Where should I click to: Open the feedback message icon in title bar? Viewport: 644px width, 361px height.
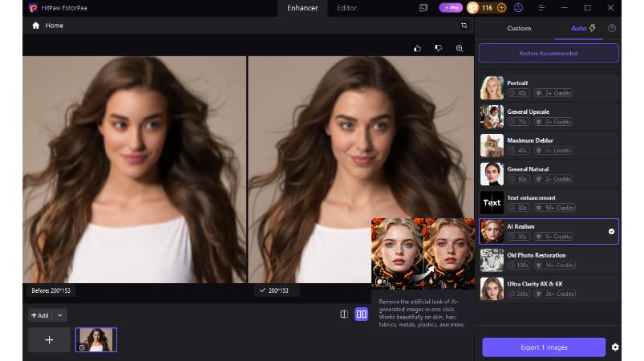(423, 8)
